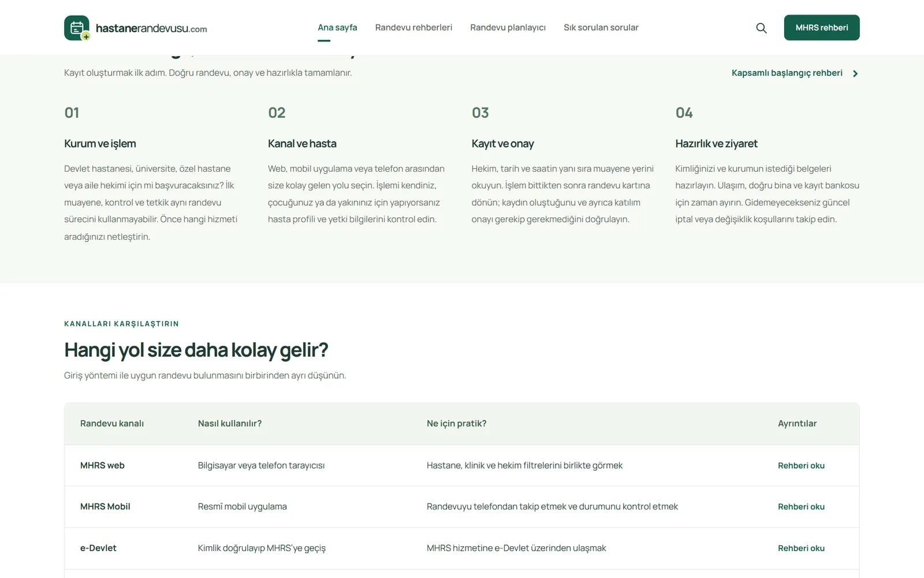Click the Kanal ve hasta step heading
The height and width of the screenshot is (578, 924).
[x=302, y=144]
